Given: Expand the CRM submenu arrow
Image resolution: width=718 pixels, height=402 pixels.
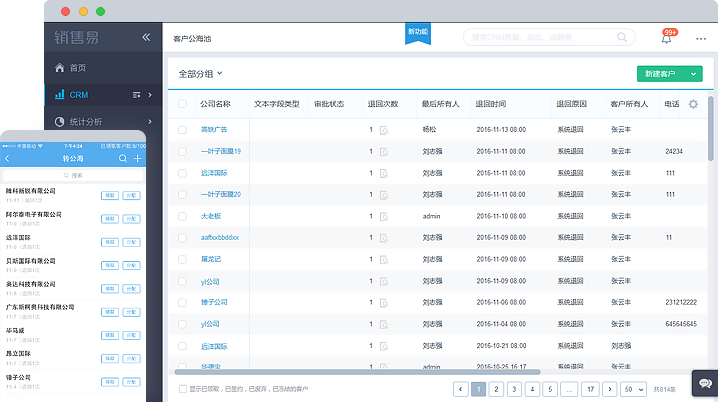Looking at the screenshot, I should click(150, 95).
